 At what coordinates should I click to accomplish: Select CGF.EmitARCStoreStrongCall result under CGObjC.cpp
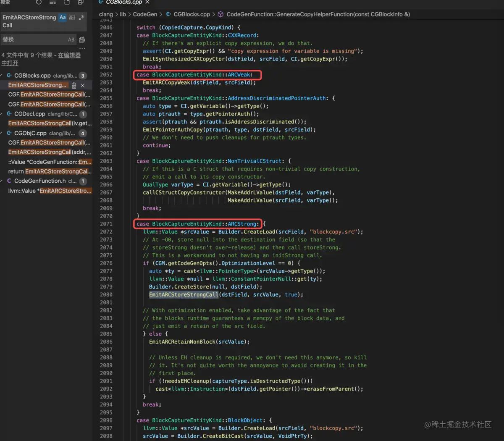click(49, 143)
